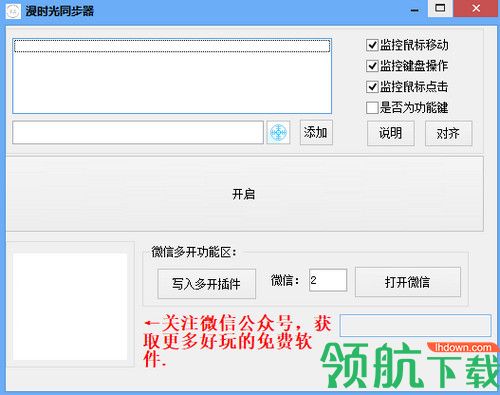500x395 pixels.
Task: Click the empty text box right of the red text
Action: click(x=415, y=325)
